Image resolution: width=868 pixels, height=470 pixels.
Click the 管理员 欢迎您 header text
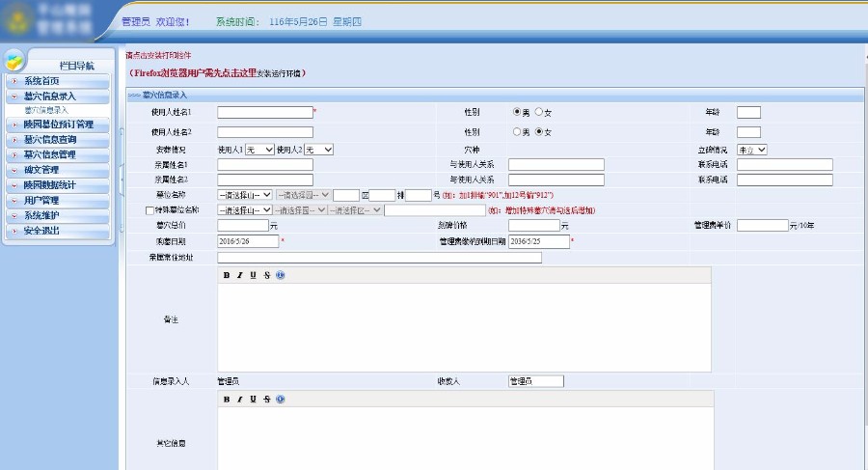(155, 21)
